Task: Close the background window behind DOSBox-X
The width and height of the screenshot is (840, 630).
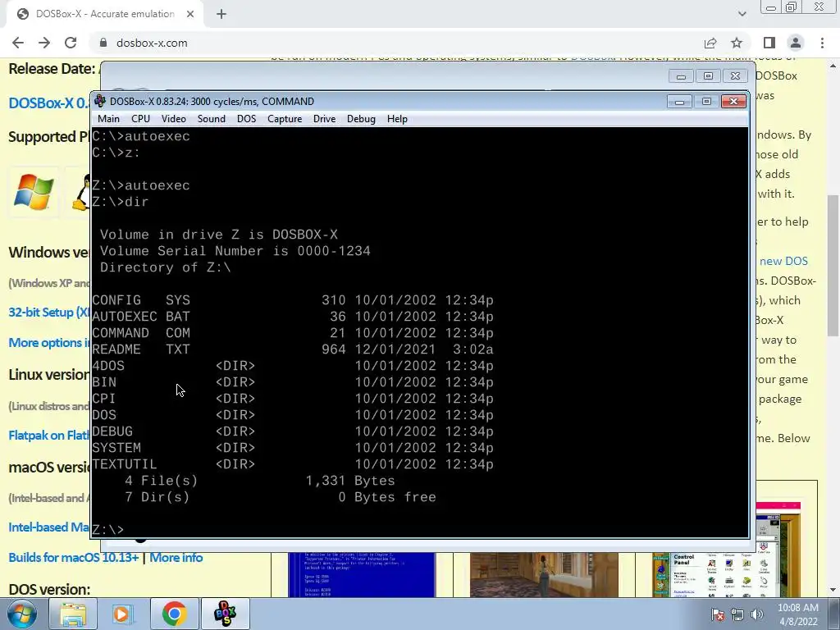Action: pos(736,76)
